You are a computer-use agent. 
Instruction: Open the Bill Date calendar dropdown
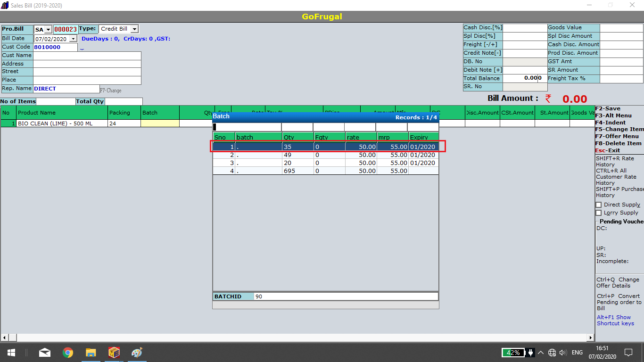[x=74, y=39]
